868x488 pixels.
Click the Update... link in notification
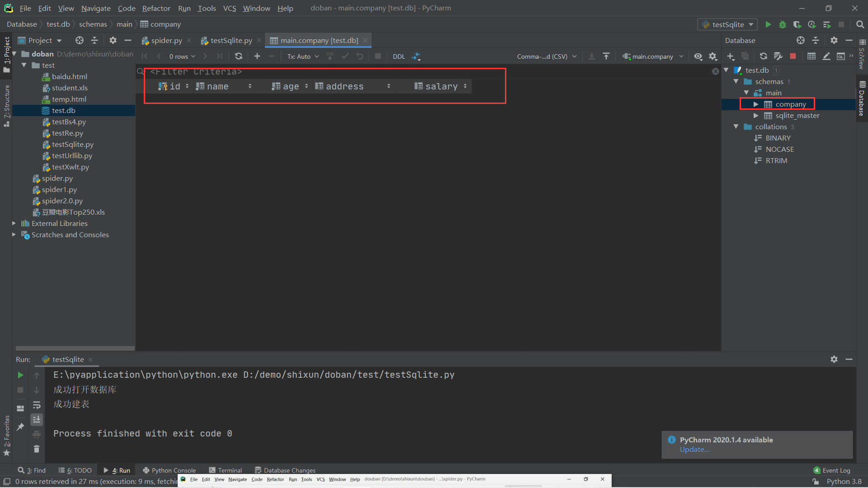[694, 450]
